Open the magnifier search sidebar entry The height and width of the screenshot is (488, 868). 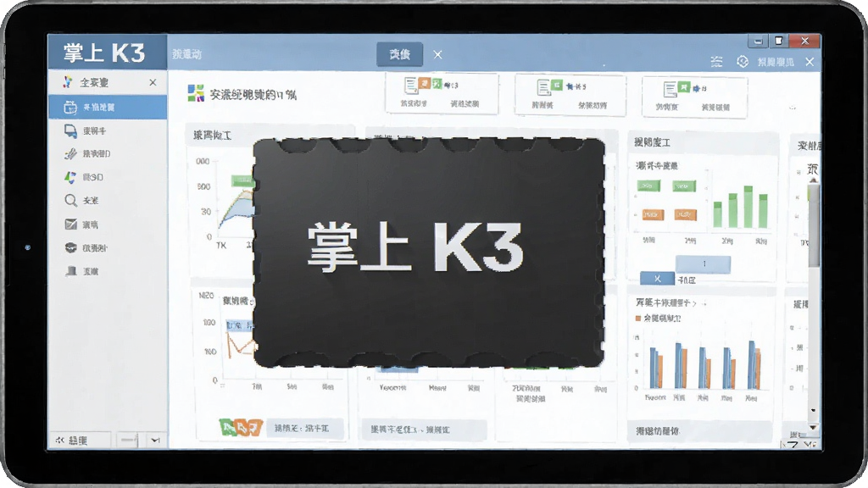(70, 200)
